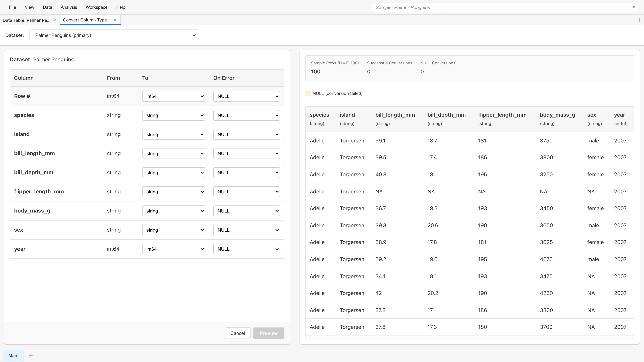The width and height of the screenshot is (644, 362).
Task: Click the Preview button
Action: coord(269,333)
